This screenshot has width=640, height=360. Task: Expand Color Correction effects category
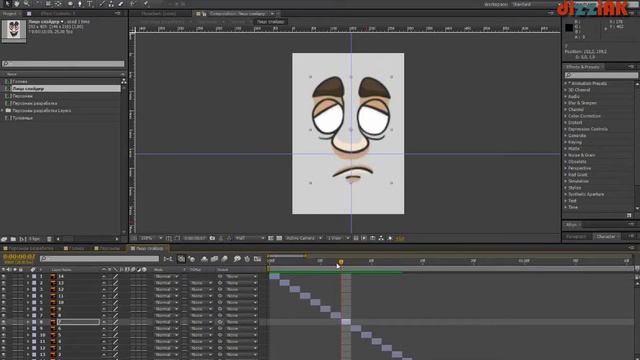pyautogui.click(x=566, y=116)
